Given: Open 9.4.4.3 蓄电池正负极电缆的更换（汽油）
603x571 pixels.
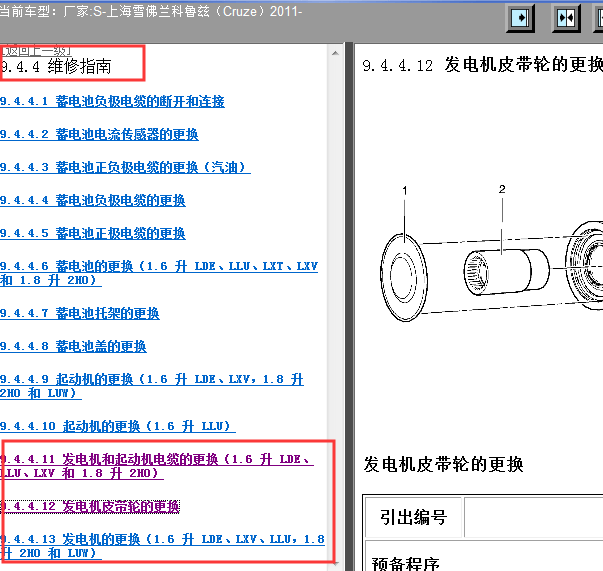Looking at the screenshot, I should pos(125,168).
